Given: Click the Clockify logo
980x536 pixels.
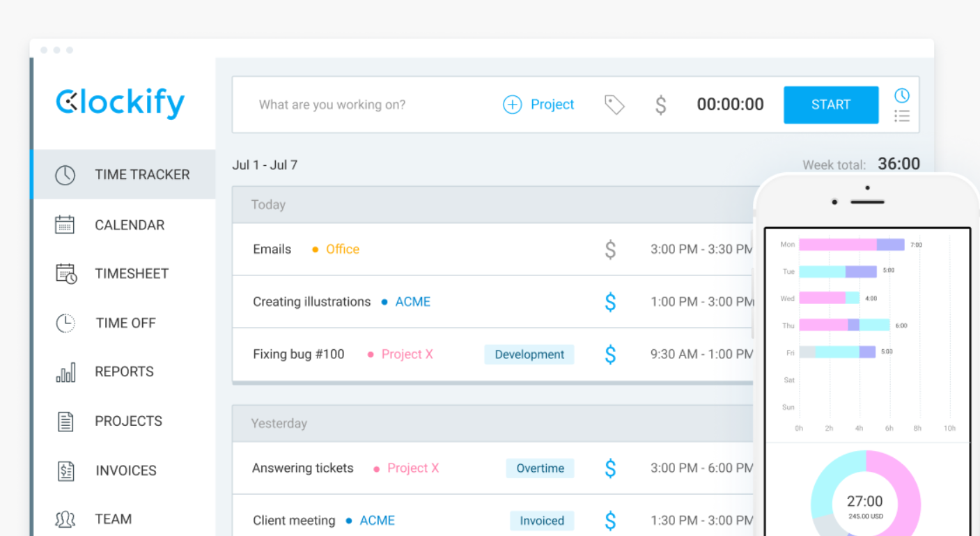Looking at the screenshot, I should tap(120, 104).
